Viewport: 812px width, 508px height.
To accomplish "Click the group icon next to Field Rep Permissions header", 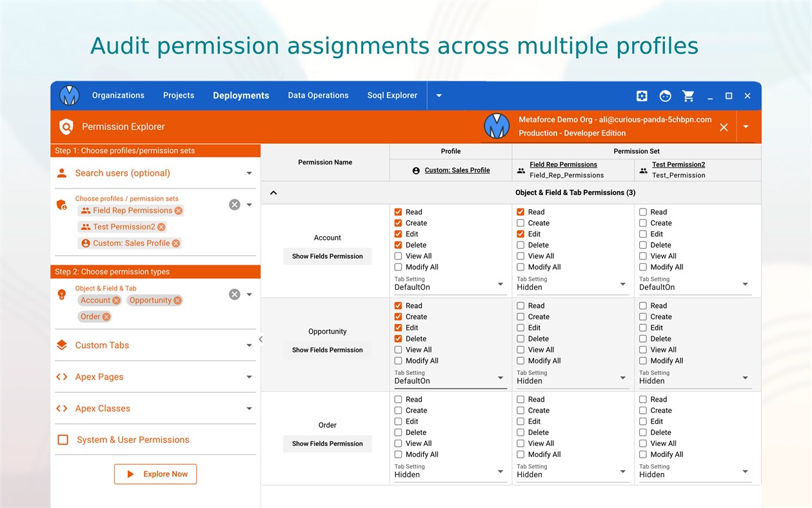I will [521, 170].
